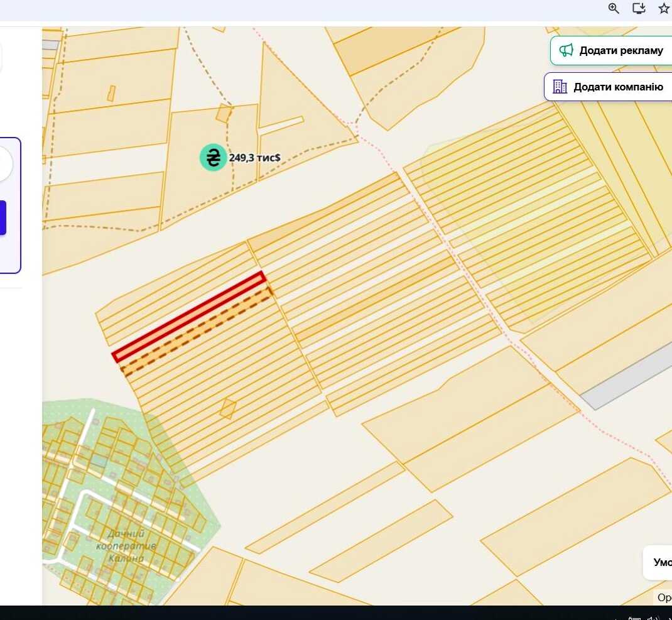Click the volume speaker icon in taskbar
This screenshot has width=672, height=620.
[653, 618]
